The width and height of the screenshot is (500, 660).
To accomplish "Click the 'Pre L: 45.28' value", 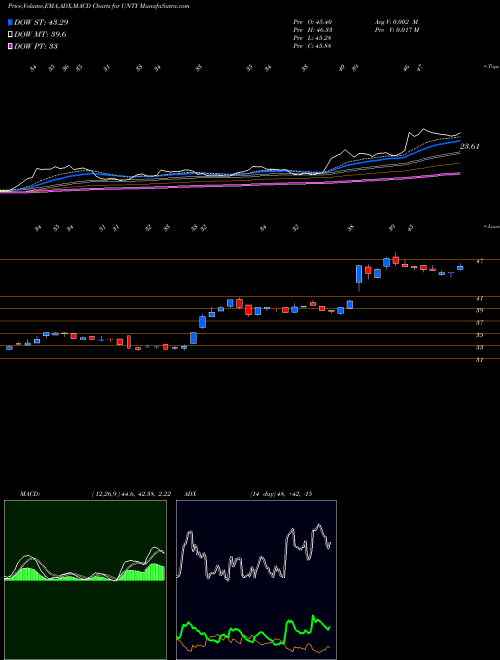I will pyautogui.click(x=314, y=38).
